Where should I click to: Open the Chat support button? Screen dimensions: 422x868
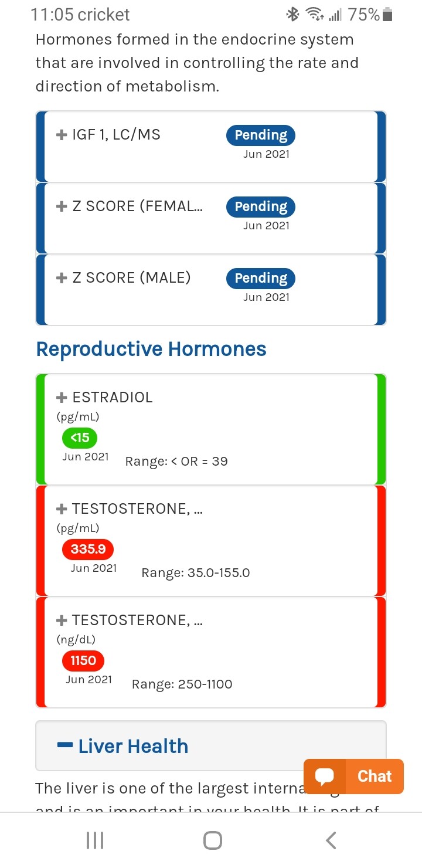click(353, 777)
